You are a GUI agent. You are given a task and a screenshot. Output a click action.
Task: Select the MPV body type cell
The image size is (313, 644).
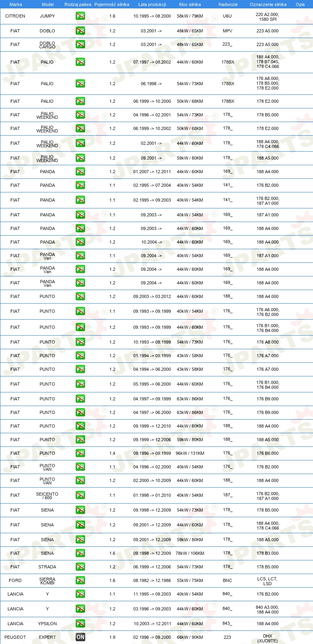click(x=227, y=31)
